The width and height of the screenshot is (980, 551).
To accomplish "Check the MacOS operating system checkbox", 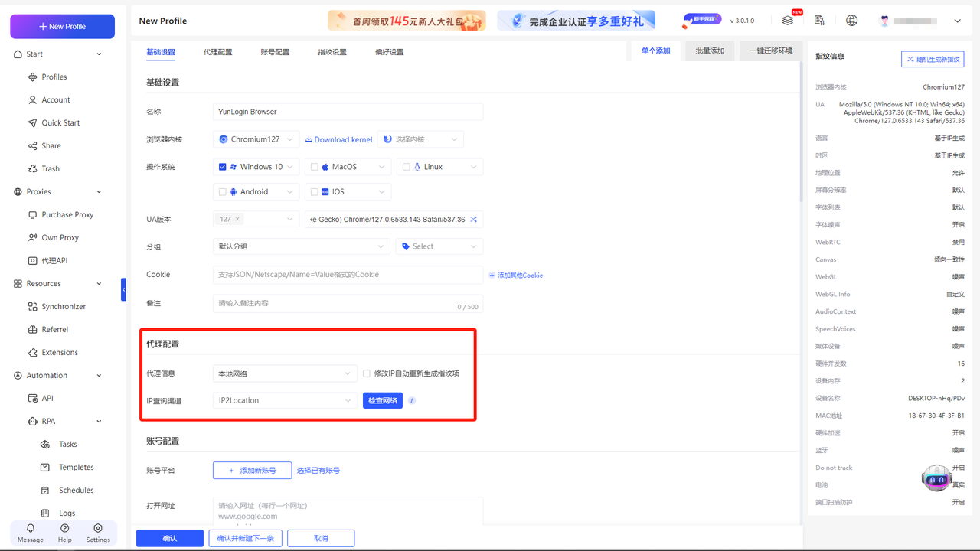I will pos(313,166).
